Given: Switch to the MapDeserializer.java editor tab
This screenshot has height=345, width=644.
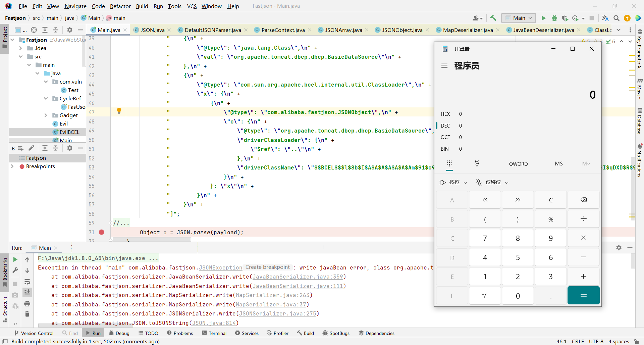Looking at the screenshot, I should [x=468, y=30].
